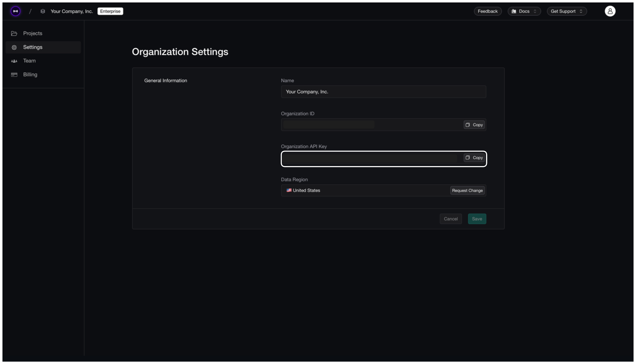Viewport: 636px width, 364px height.
Task: Open the Get Support dropdown
Action: point(566,11)
